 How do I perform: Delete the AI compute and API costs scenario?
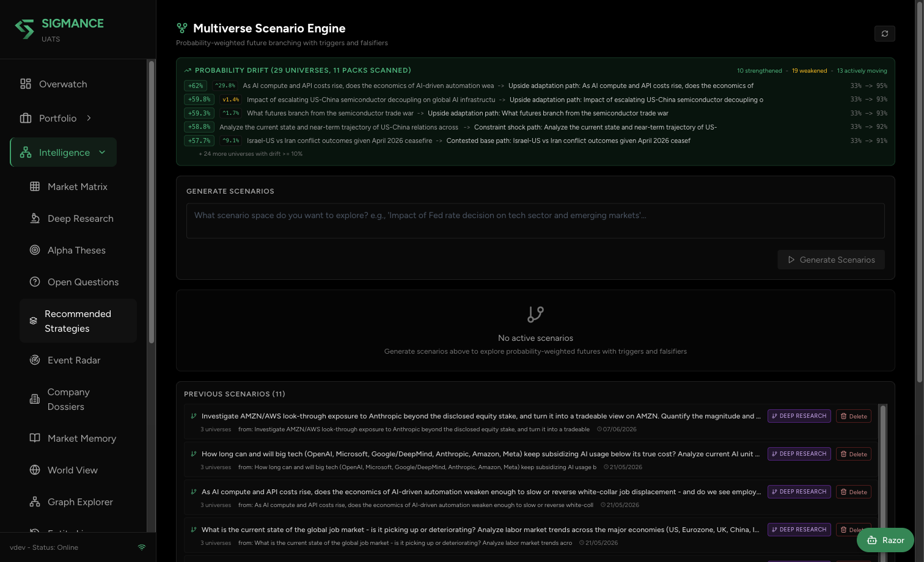tap(854, 492)
